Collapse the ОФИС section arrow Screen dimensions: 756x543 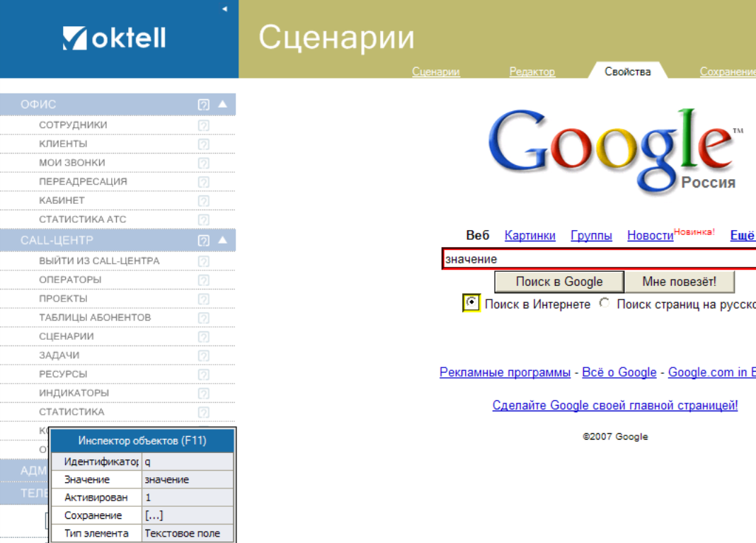[223, 104]
